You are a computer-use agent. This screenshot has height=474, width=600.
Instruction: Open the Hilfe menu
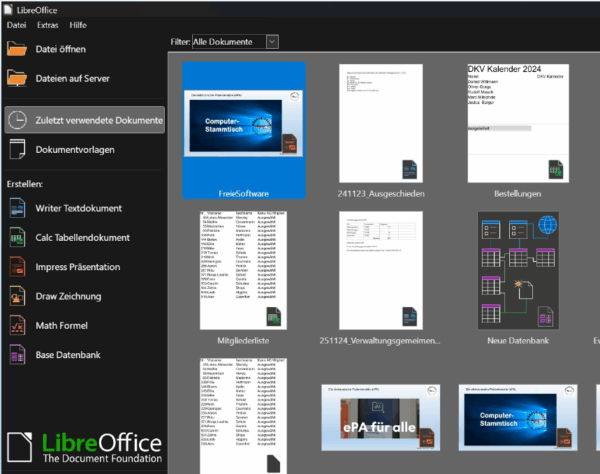[78, 24]
